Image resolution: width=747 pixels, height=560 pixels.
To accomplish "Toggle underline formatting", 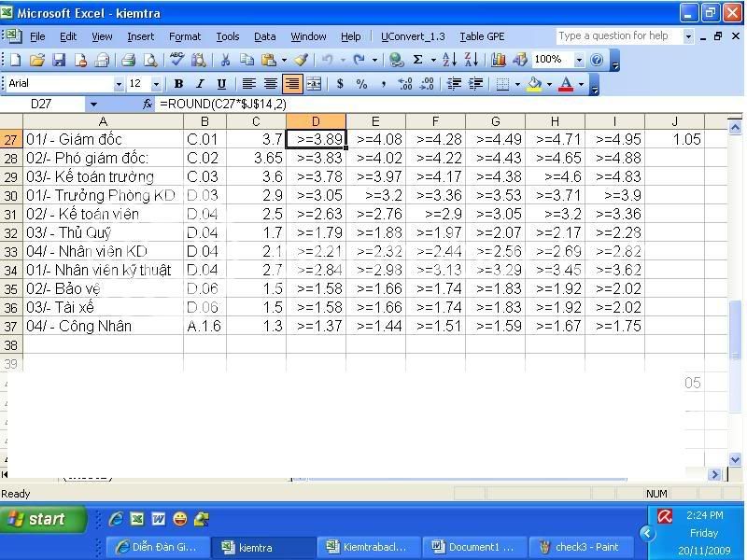I will click(221, 84).
